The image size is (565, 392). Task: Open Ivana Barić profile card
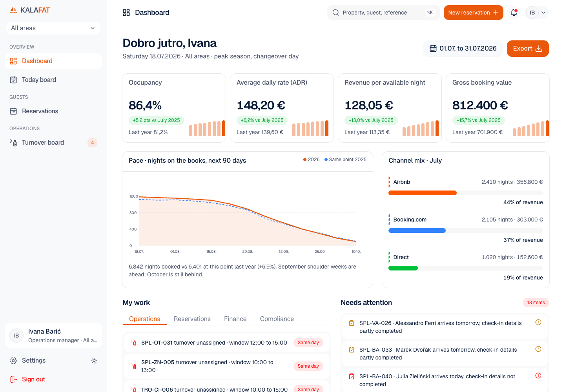(x=53, y=336)
